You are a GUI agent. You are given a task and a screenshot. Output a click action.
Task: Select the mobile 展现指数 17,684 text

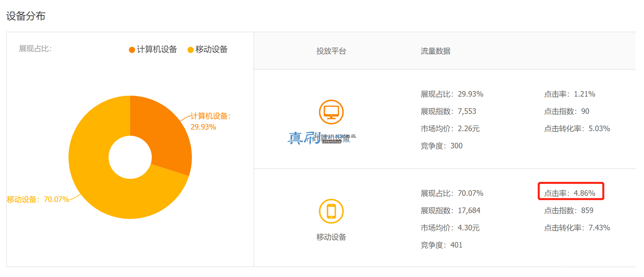pyautogui.click(x=450, y=211)
